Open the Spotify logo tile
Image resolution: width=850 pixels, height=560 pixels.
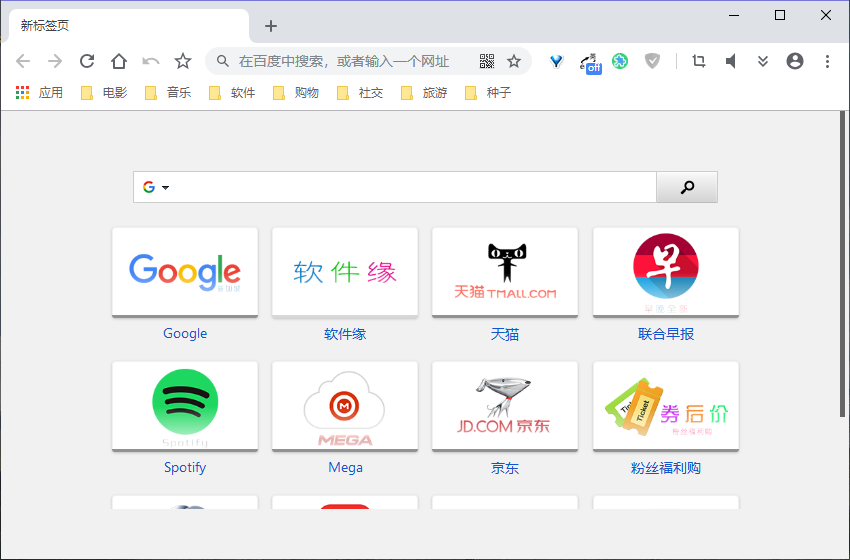pyautogui.click(x=185, y=405)
